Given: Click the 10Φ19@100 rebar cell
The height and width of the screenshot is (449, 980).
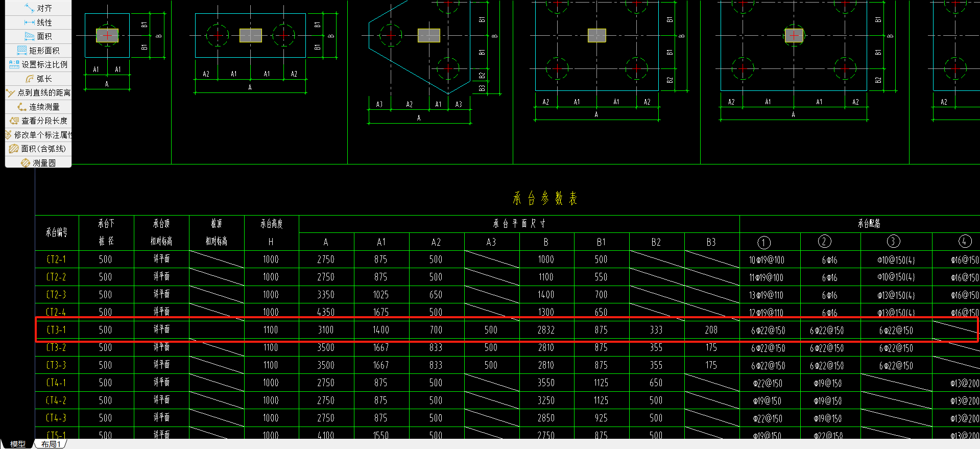Looking at the screenshot, I should point(767,260).
